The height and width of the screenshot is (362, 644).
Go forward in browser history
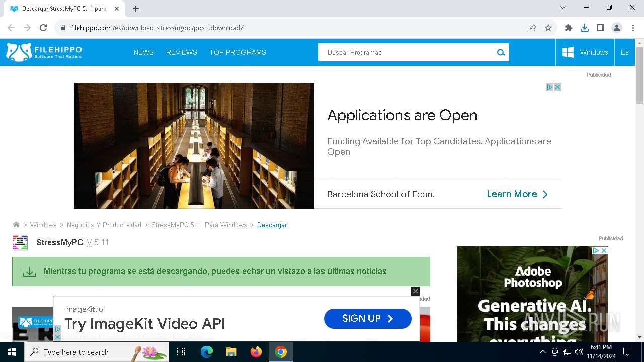27,28
